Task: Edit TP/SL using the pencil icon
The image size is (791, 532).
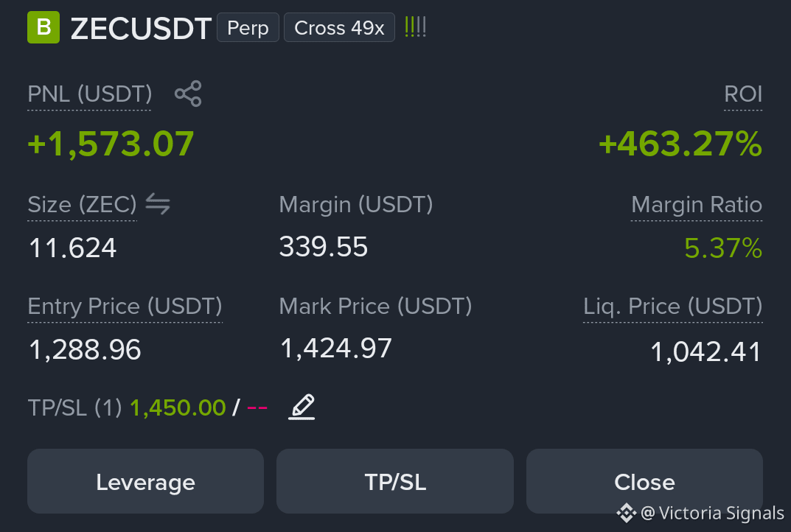Action: (x=302, y=407)
